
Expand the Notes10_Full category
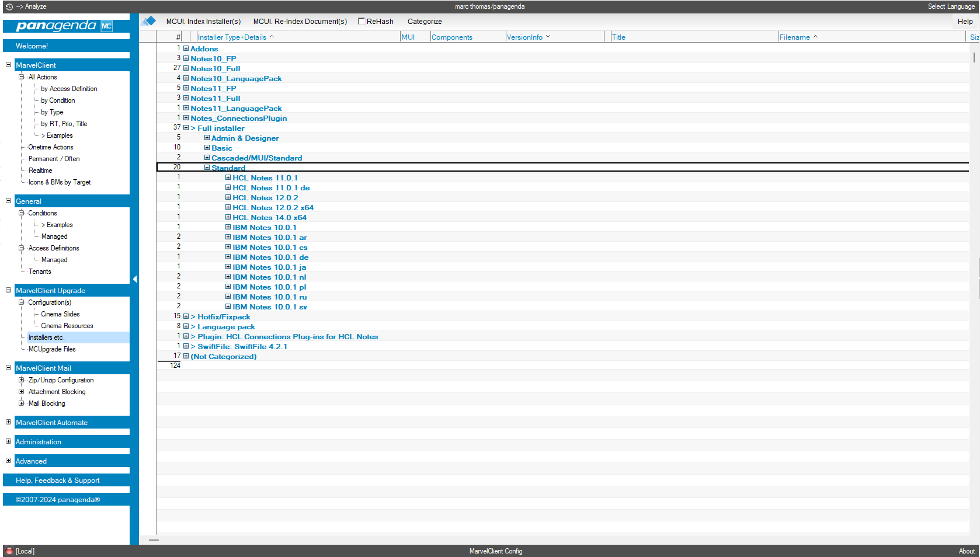186,68
